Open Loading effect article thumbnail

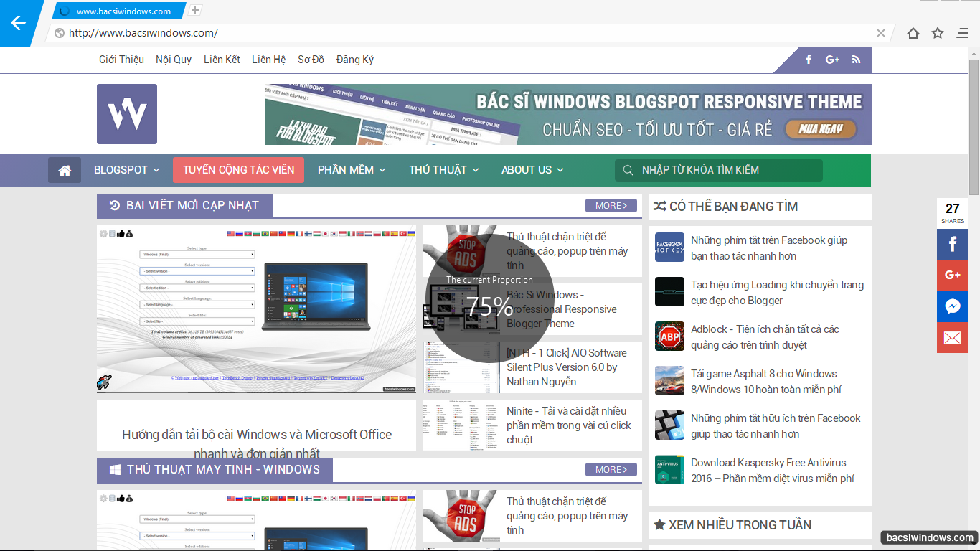[669, 292]
